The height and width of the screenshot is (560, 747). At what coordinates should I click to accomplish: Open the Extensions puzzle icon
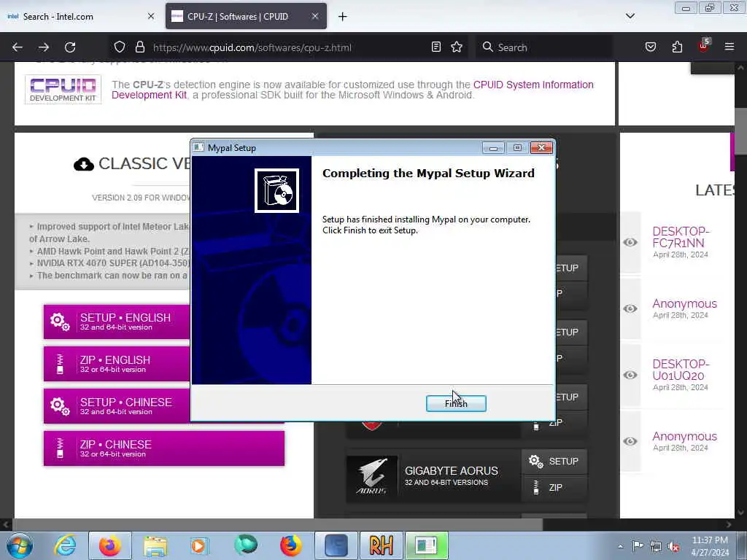(x=677, y=47)
